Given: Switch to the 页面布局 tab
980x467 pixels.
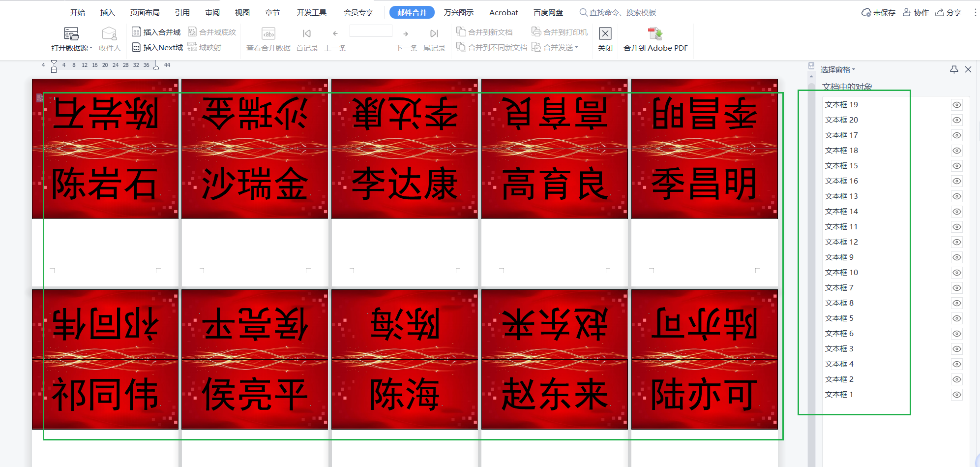Looking at the screenshot, I should point(145,12).
